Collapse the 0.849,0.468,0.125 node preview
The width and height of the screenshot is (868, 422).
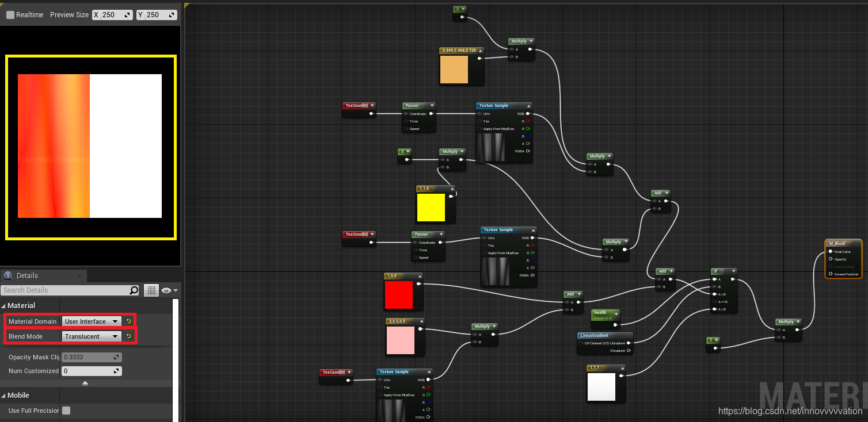pos(480,51)
